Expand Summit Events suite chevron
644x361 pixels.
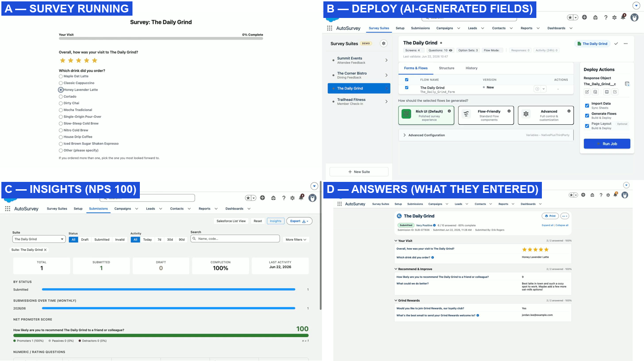point(386,60)
